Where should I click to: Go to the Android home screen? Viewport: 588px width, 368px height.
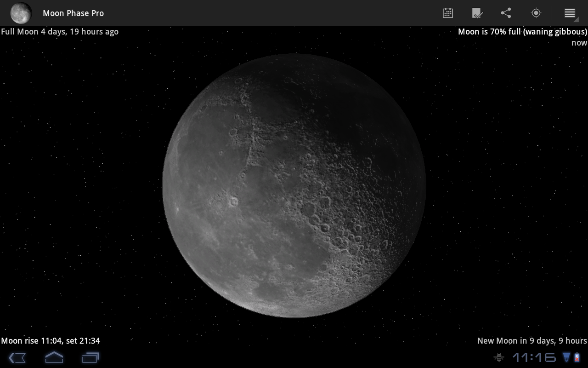[54, 357]
